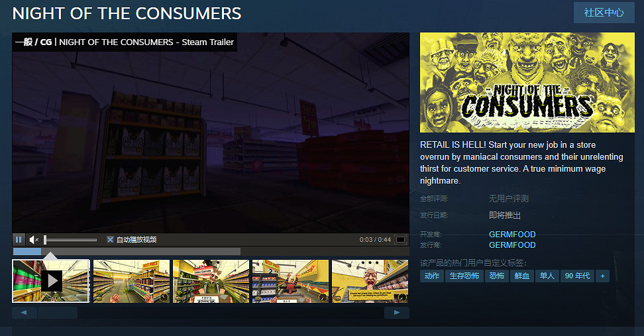Click the left arrow of thumbnail strip

click(x=25, y=313)
